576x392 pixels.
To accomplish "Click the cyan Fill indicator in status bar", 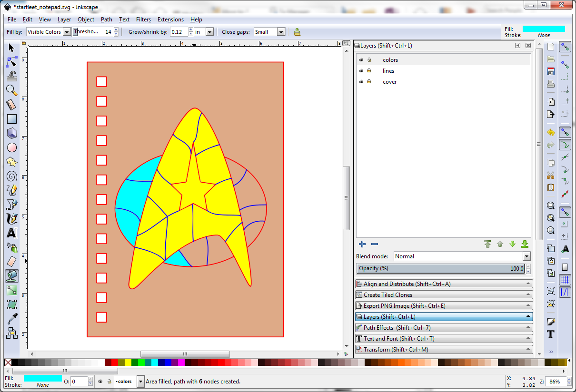I will click(x=42, y=378).
